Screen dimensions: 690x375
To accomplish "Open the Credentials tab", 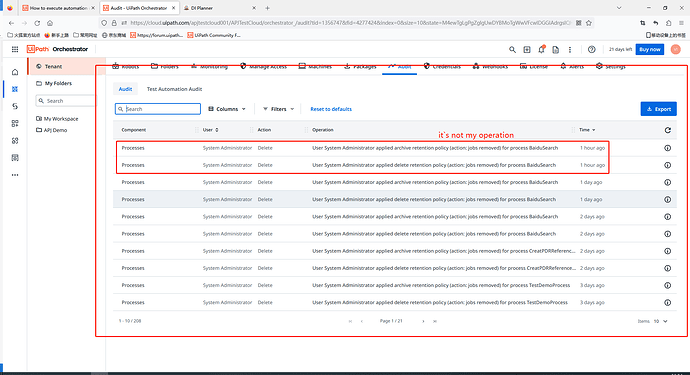I will (x=442, y=66).
